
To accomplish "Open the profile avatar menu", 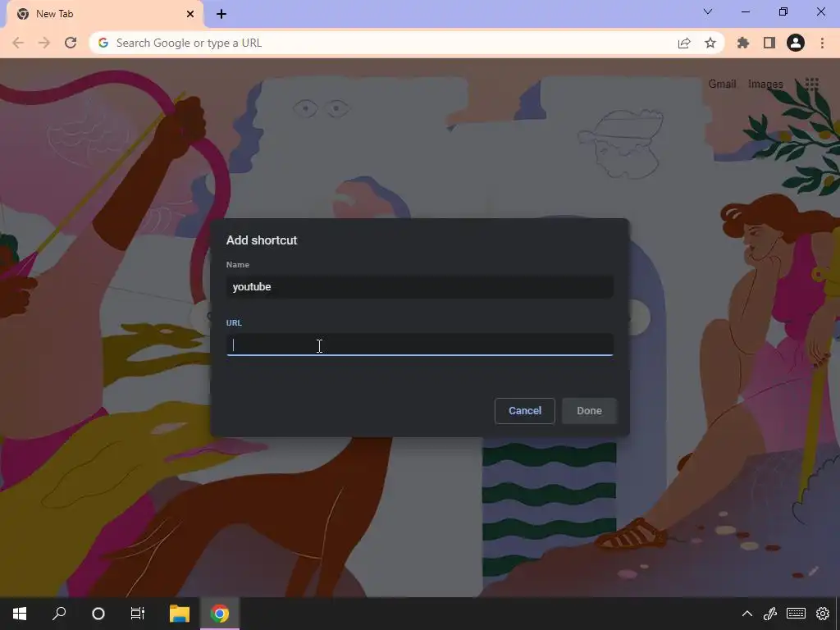I will point(796,43).
